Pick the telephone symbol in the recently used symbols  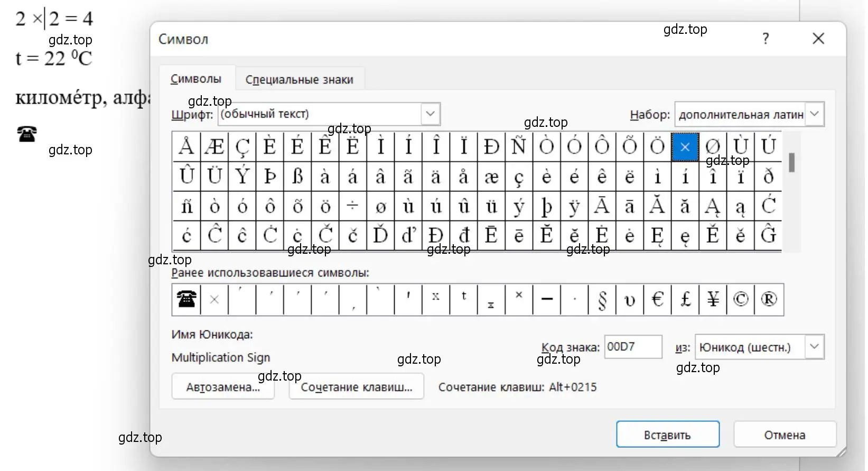(x=186, y=300)
